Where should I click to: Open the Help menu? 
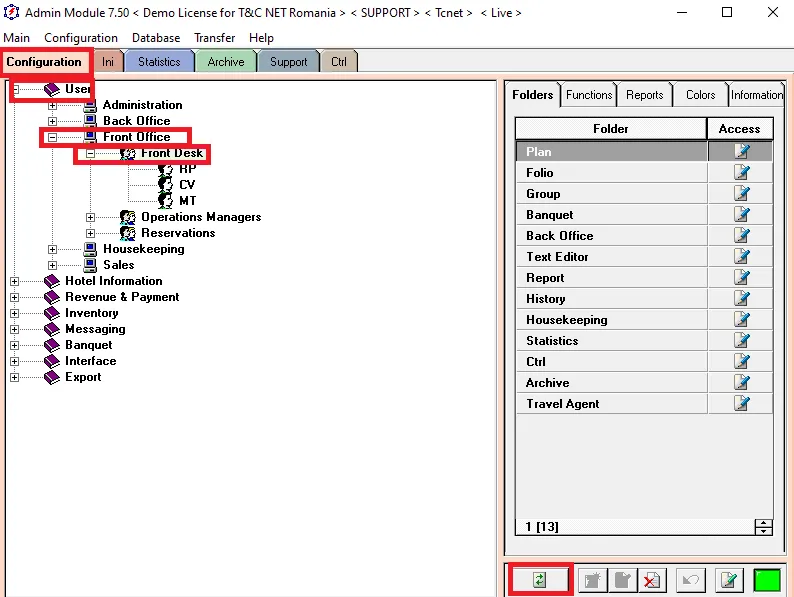(x=261, y=38)
